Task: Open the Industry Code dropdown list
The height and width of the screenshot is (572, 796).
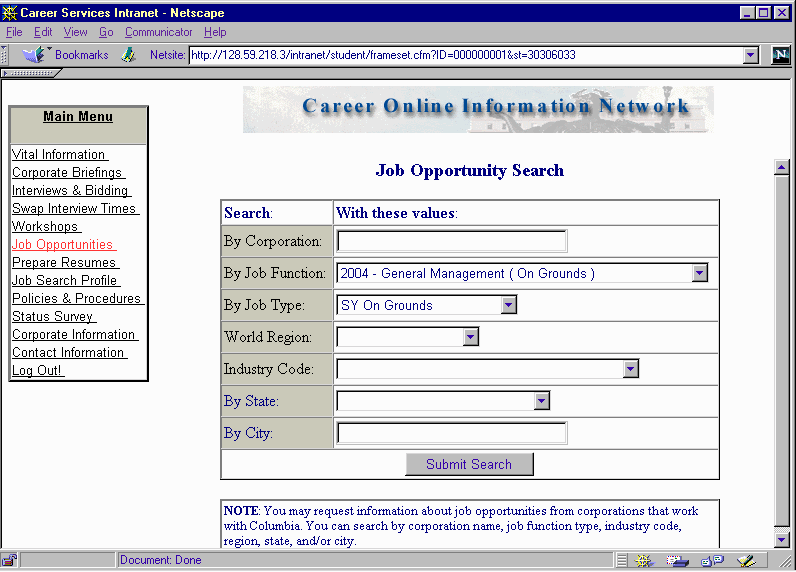Action: click(x=630, y=369)
